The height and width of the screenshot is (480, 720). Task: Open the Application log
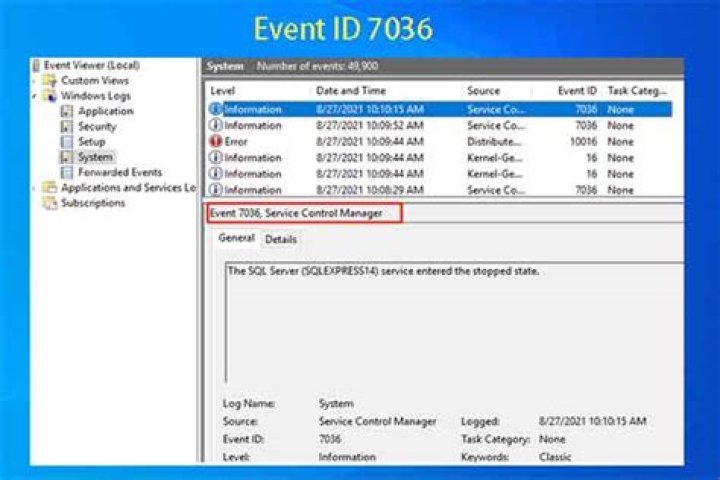[x=106, y=111]
